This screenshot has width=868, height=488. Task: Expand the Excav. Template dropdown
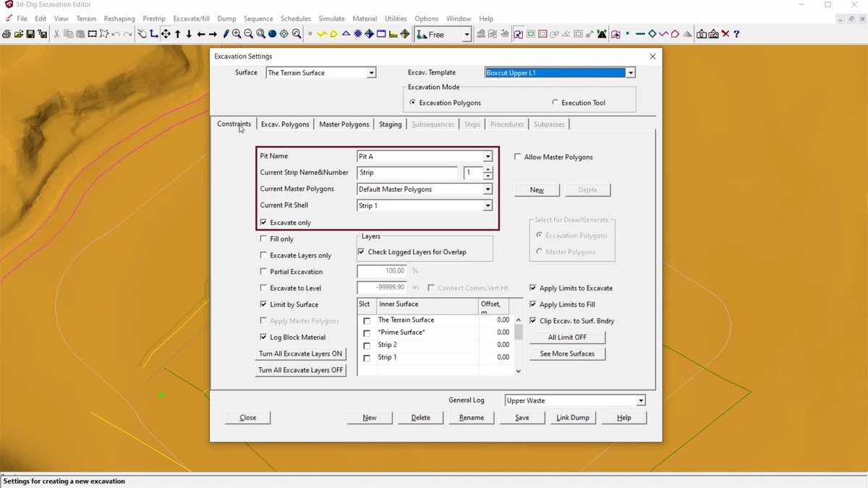[x=631, y=72]
